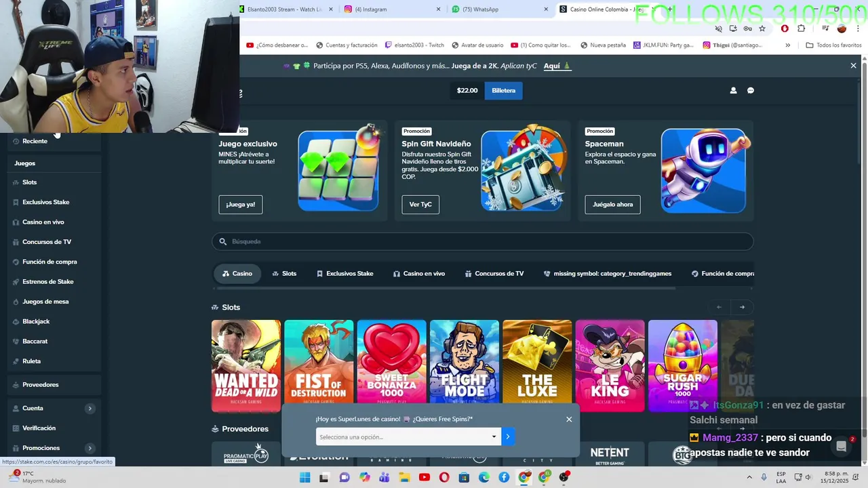Image resolution: width=868 pixels, height=488 pixels.
Task: Go to Baccarat in the sidebar
Action: (x=35, y=342)
